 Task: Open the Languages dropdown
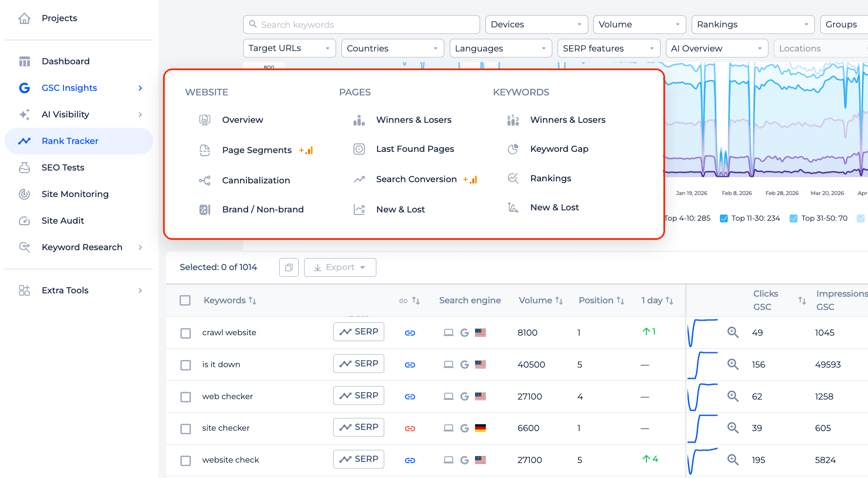pos(501,48)
